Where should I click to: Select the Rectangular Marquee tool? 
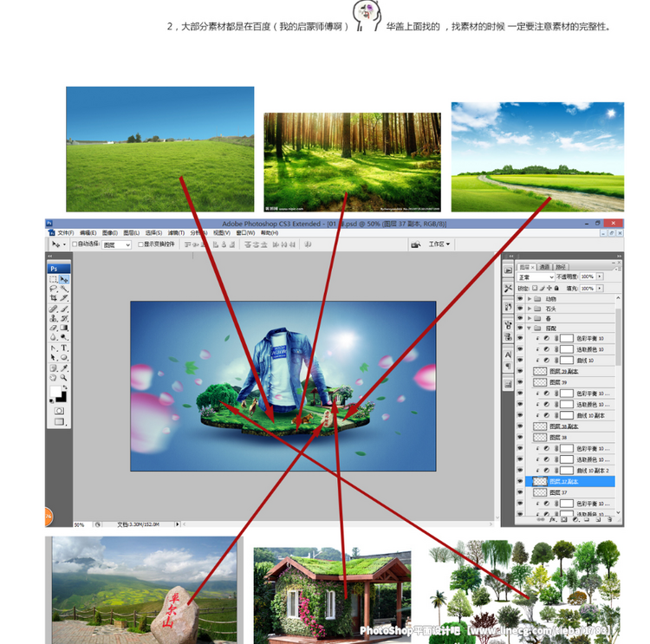(54, 279)
